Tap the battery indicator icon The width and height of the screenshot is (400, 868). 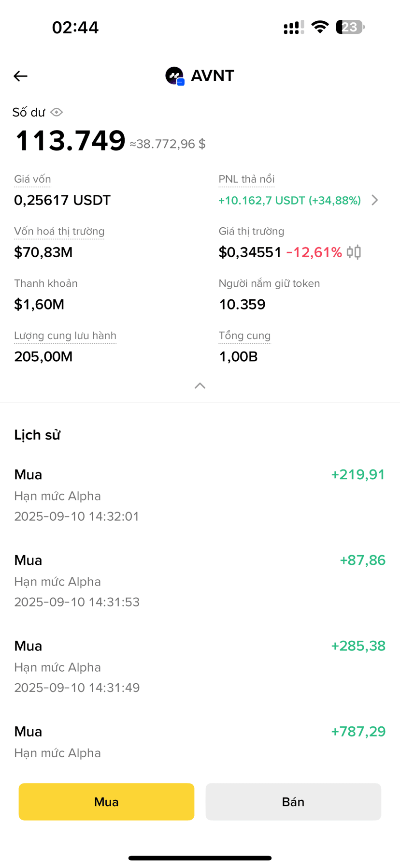coord(351,27)
